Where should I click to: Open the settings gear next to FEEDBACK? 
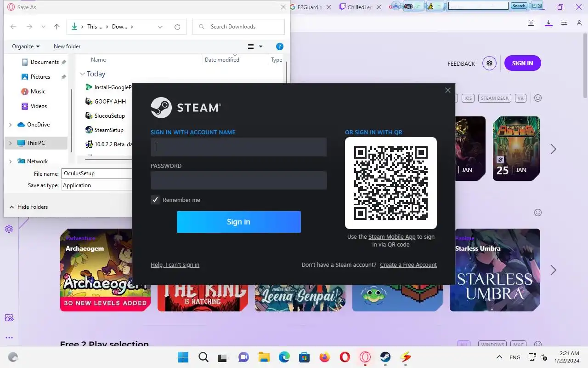(x=490, y=63)
